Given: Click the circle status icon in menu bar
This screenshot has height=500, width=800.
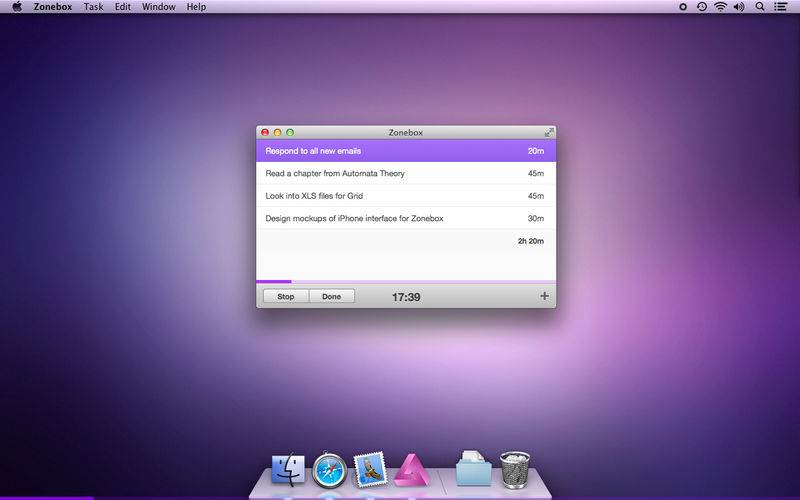Looking at the screenshot, I should click(683, 7).
